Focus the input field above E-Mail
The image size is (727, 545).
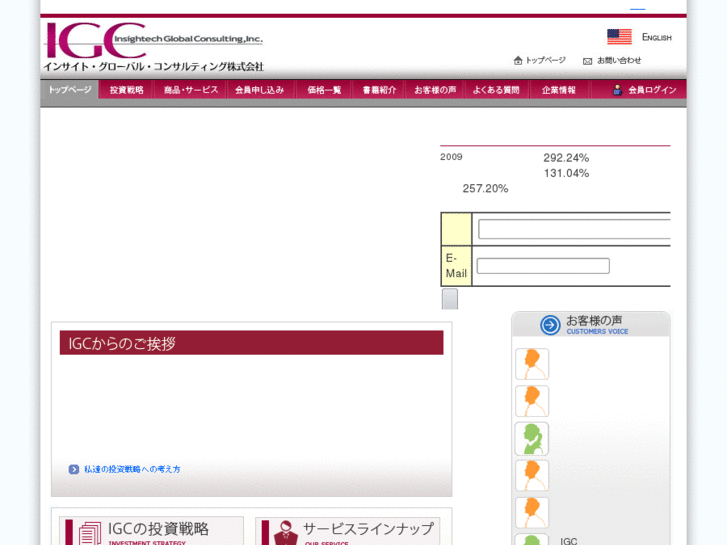tap(574, 229)
